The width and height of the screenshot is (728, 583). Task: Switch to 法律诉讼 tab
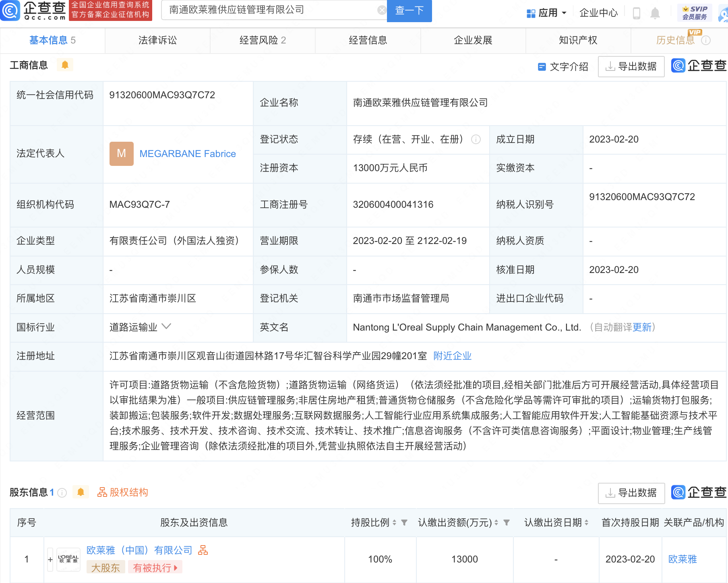point(157,40)
